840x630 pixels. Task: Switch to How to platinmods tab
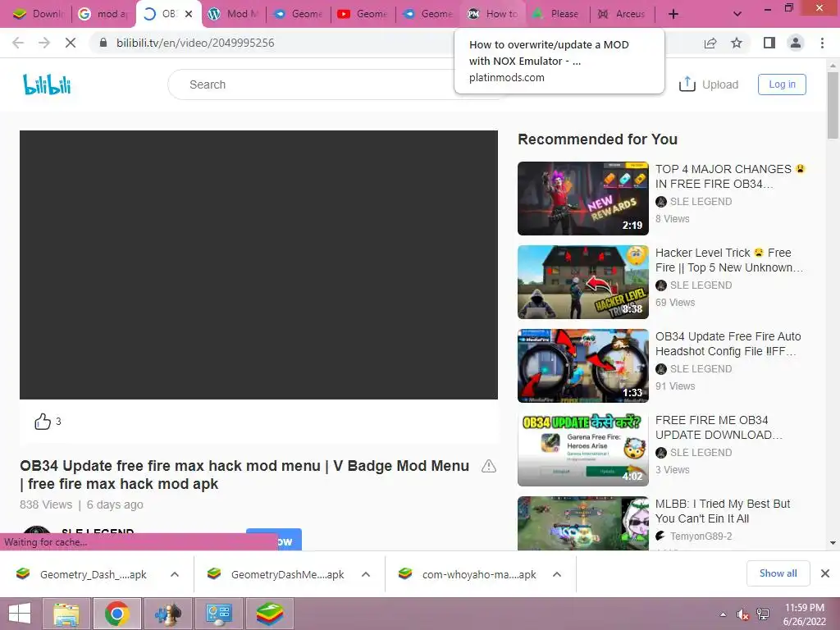[493, 14]
